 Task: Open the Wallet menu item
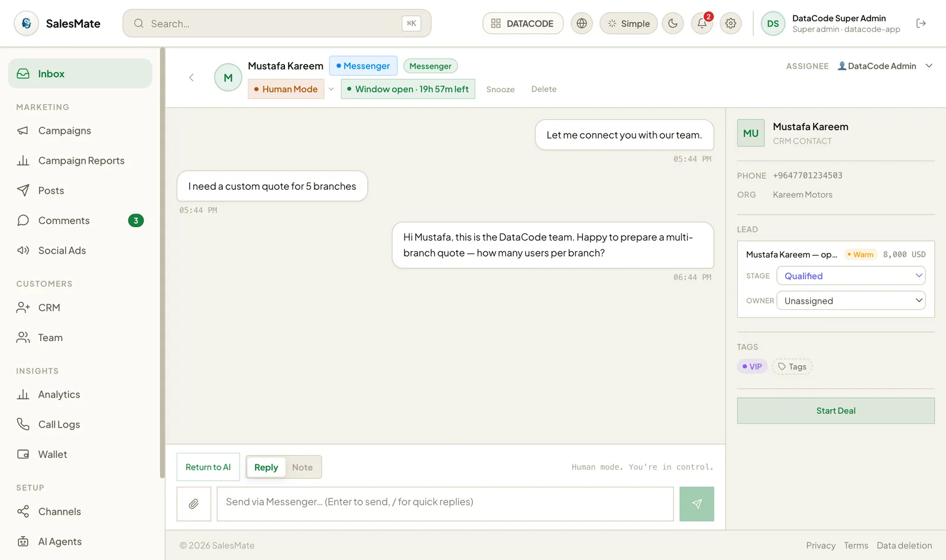pos(80,454)
